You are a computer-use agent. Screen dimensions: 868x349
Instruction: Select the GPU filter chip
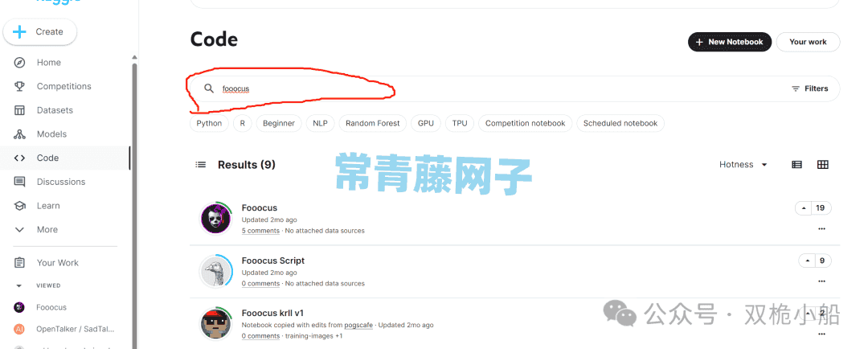point(426,124)
